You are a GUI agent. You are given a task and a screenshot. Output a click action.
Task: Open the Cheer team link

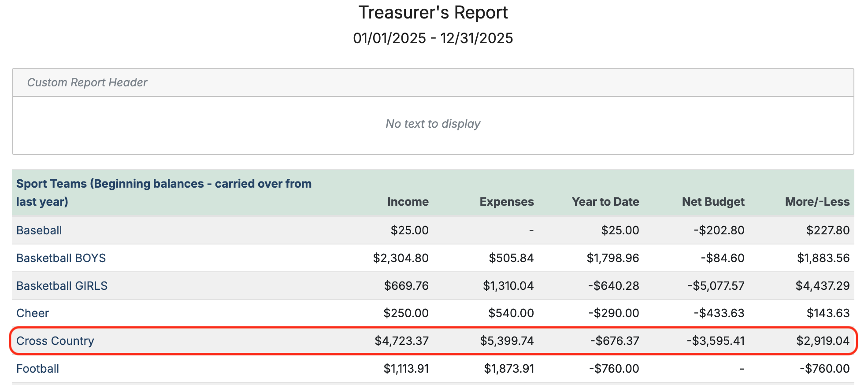point(33,313)
